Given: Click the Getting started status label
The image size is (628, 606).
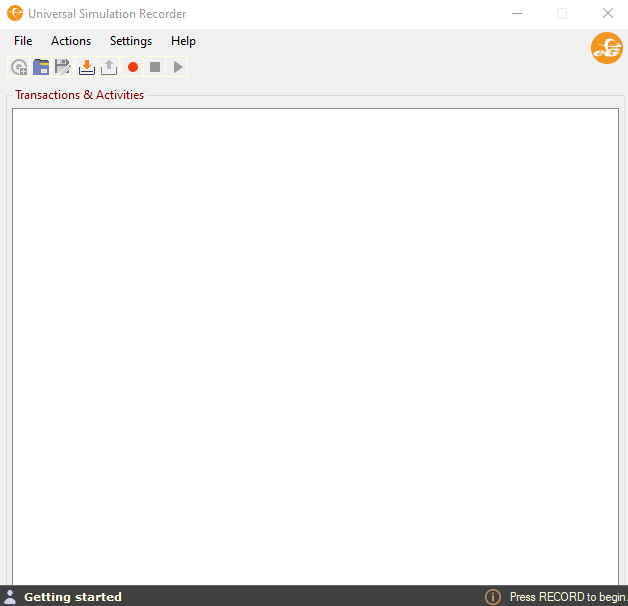Looking at the screenshot, I should (73, 597).
